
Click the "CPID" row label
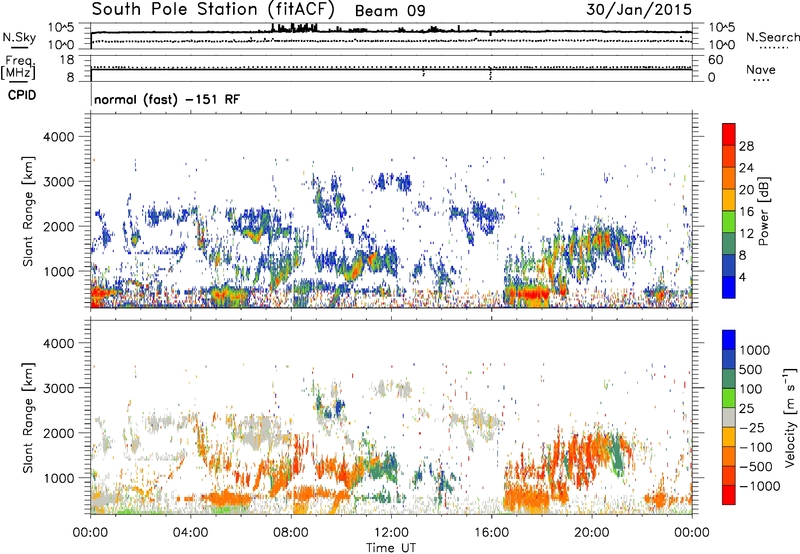coord(22,95)
